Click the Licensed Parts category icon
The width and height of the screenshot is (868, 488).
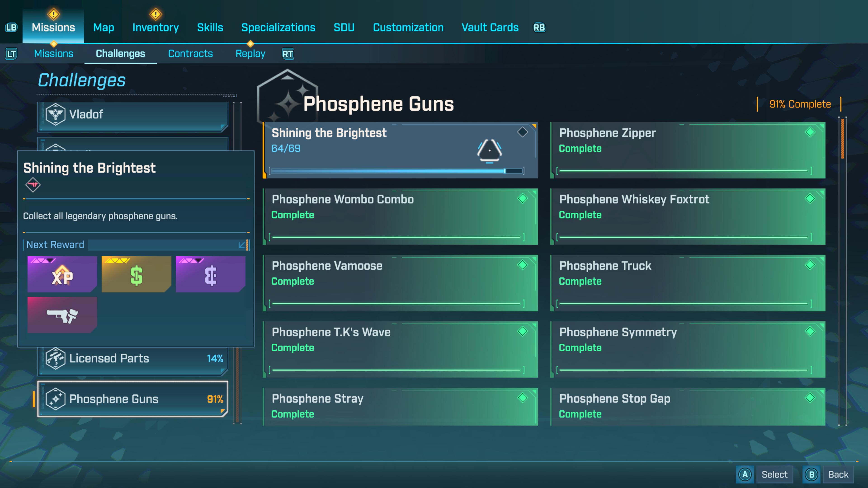point(55,358)
